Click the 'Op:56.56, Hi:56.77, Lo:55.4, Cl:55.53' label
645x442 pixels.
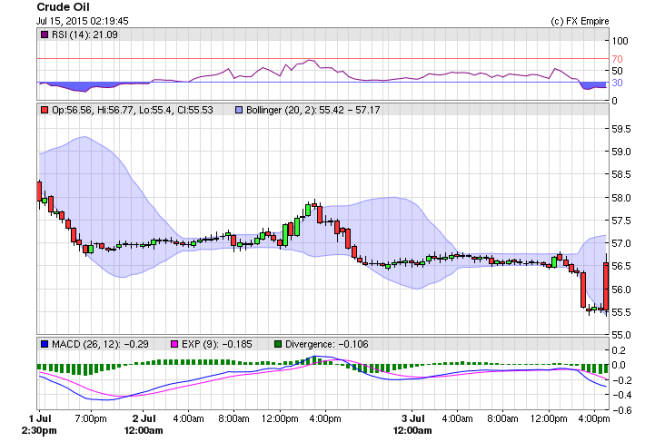pos(132,110)
